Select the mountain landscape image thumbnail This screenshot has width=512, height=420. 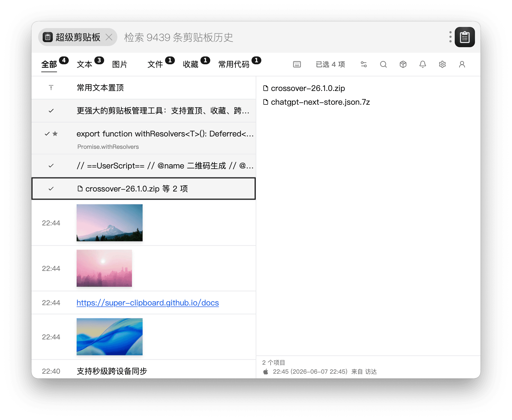[109, 223]
